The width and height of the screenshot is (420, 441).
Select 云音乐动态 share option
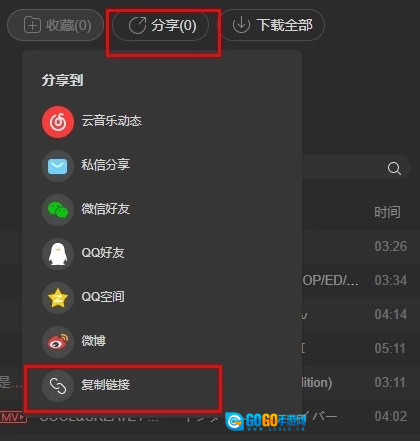coord(112,121)
